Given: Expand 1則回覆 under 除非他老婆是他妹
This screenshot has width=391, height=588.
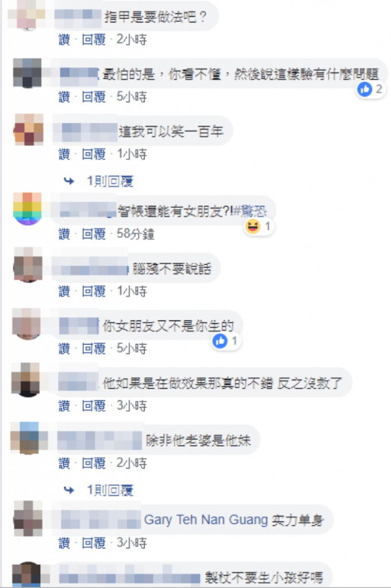Looking at the screenshot, I should (110, 490).
